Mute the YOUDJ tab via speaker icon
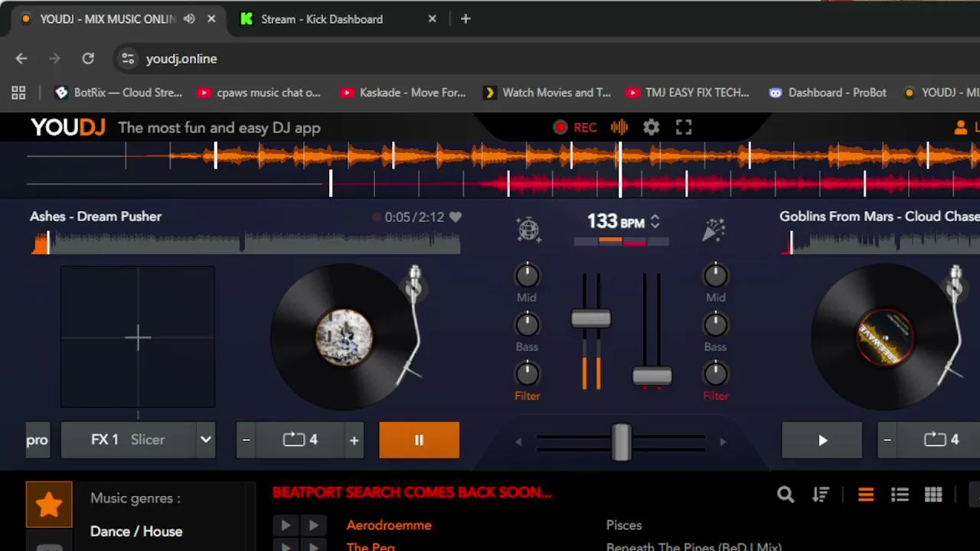 (189, 19)
